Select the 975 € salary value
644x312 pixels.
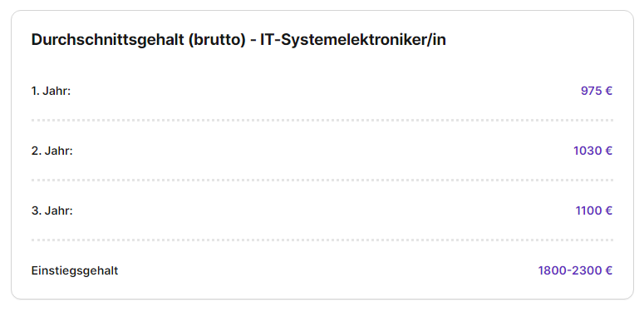[x=597, y=92]
